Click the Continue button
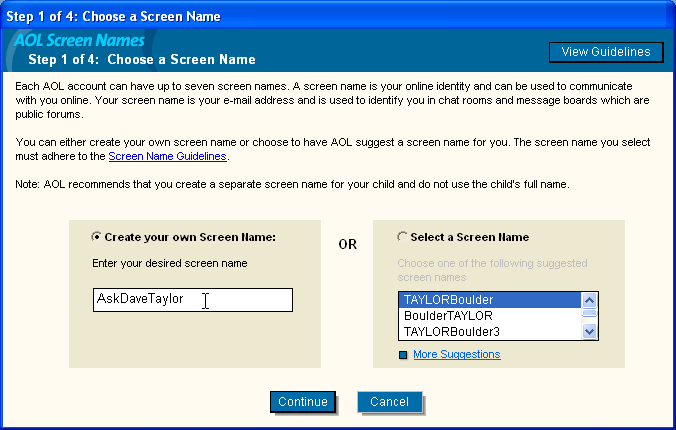Screen dimensions: 676x430 pyautogui.click(x=303, y=402)
